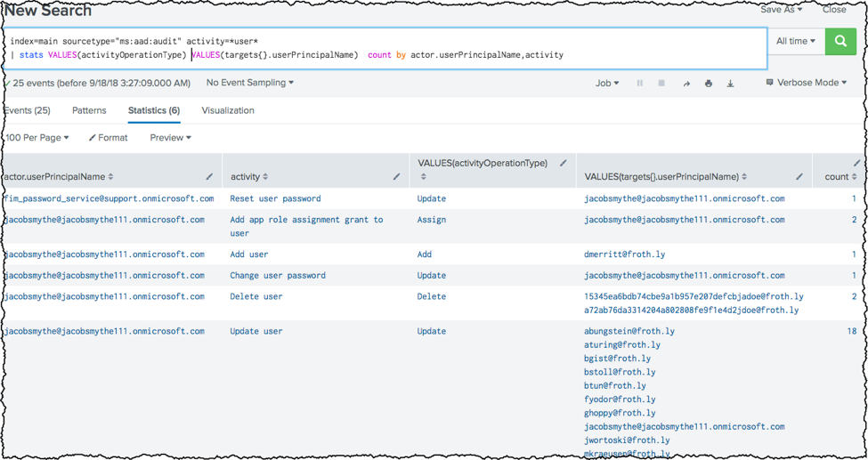Click the 15345ea6bdb7...jadoe@froth.ly target

(x=694, y=296)
